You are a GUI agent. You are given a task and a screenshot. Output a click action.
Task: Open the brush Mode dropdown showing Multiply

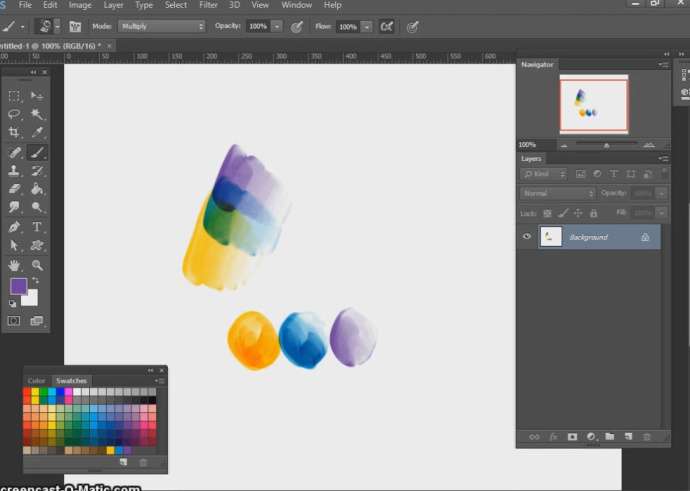tap(162, 26)
